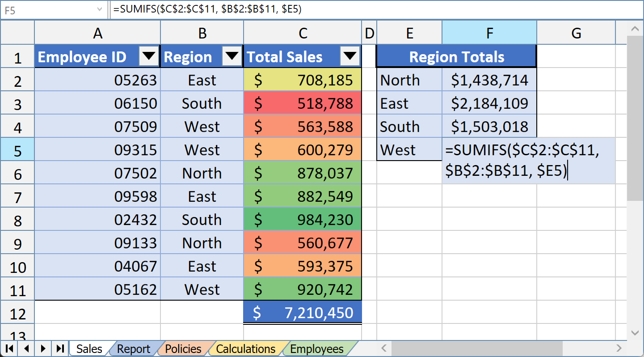The width and height of the screenshot is (644, 357).
Task: Open the Employee ID filter dropdown
Action: coord(149,56)
